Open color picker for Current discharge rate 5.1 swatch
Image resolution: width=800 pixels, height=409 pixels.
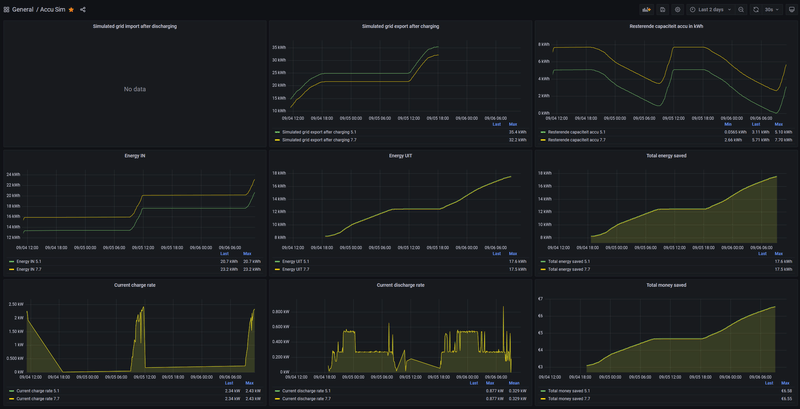point(277,391)
